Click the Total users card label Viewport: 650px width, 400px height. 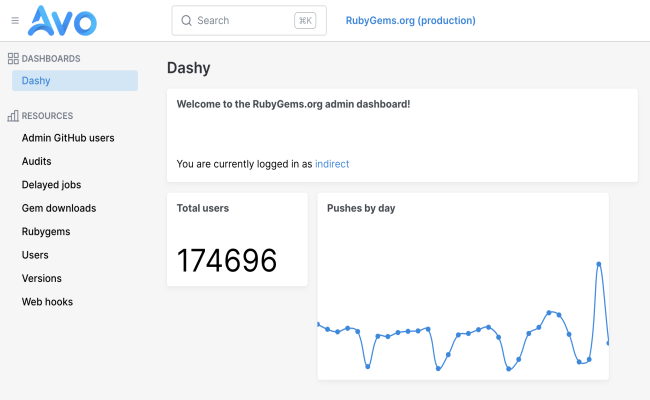click(x=203, y=208)
